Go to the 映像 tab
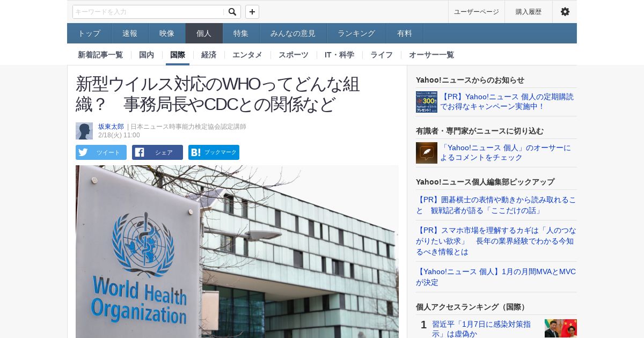Viewport: 644px width, 338px height. tap(167, 33)
